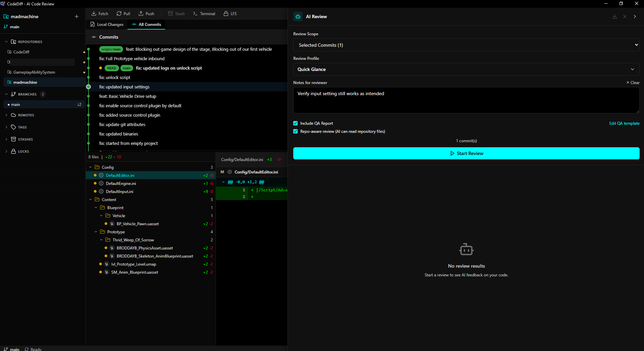Open the Terminal from toolbar
This screenshot has height=351, width=644.
[x=204, y=13]
